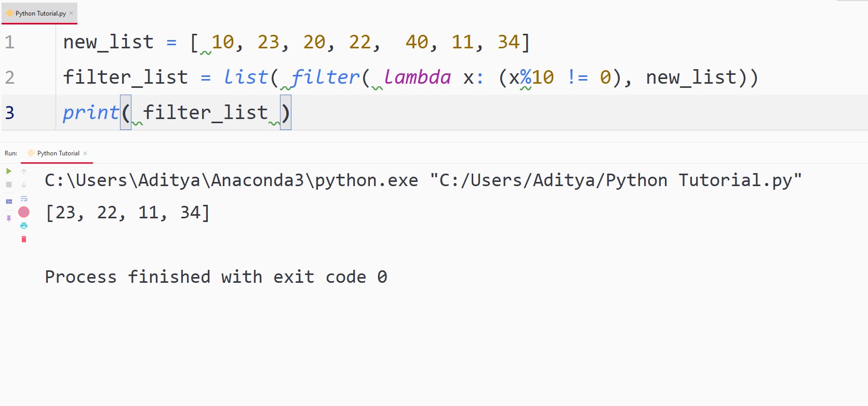The height and width of the screenshot is (406, 868).
Task: Rerun the Python Tutorial script
Action: (9, 171)
